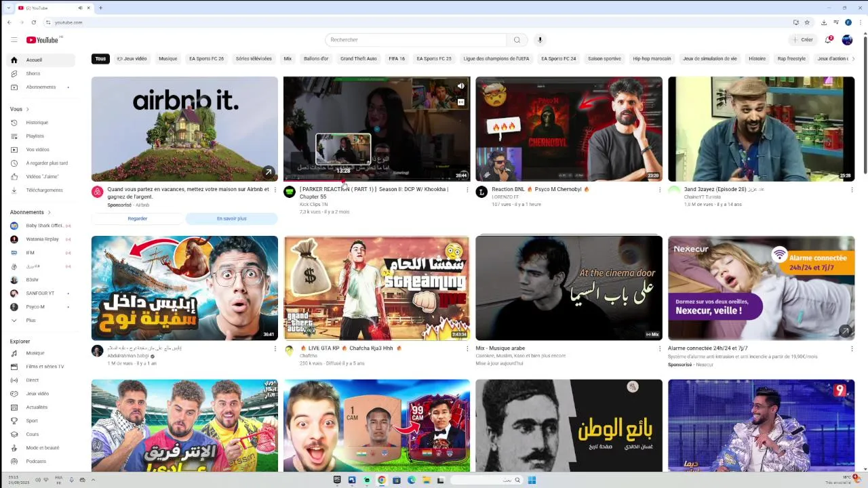Open options menu for Airbnb ad
Screen dimensions: 868x488
pyautogui.click(x=275, y=190)
